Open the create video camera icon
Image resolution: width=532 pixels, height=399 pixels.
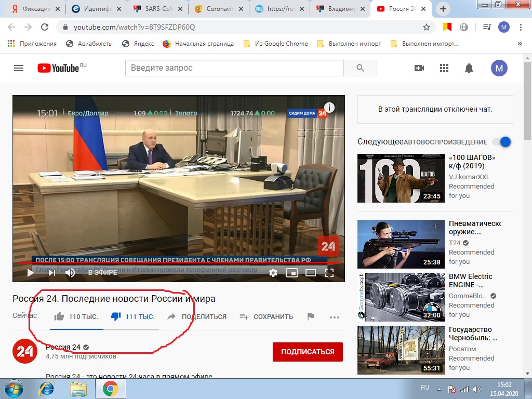pyautogui.click(x=419, y=68)
